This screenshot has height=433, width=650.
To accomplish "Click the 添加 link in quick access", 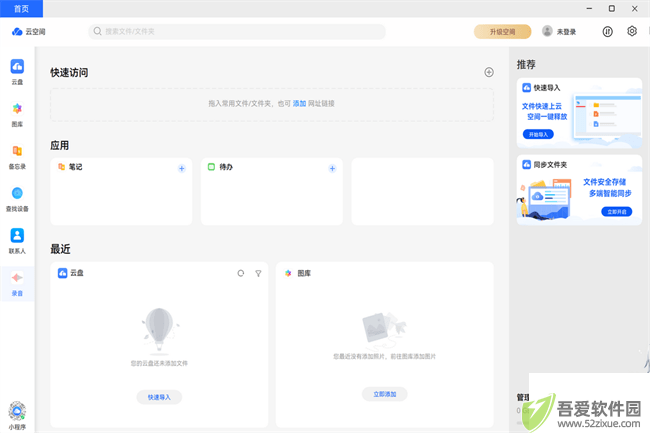I will [x=299, y=104].
